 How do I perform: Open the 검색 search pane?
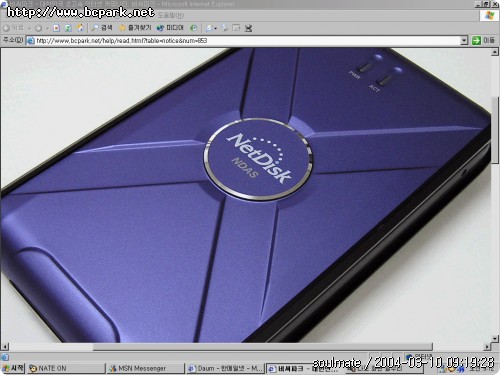click(x=102, y=28)
